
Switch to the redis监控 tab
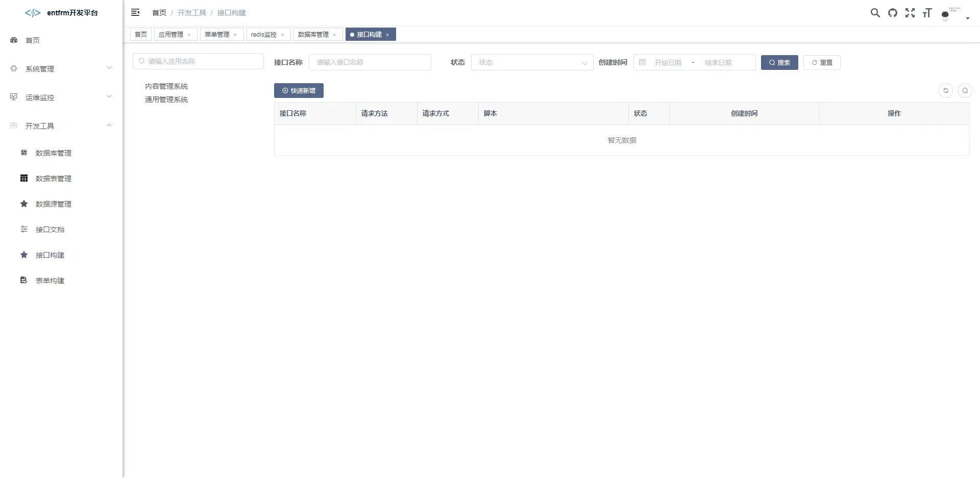pyautogui.click(x=264, y=35)
